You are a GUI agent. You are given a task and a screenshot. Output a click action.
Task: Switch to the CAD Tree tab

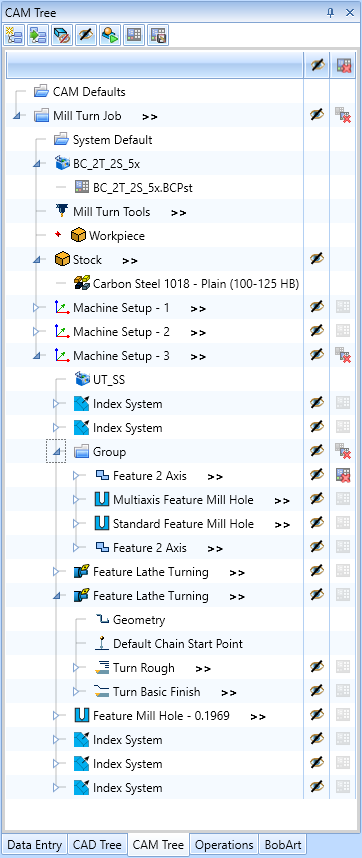coord(98,844)
